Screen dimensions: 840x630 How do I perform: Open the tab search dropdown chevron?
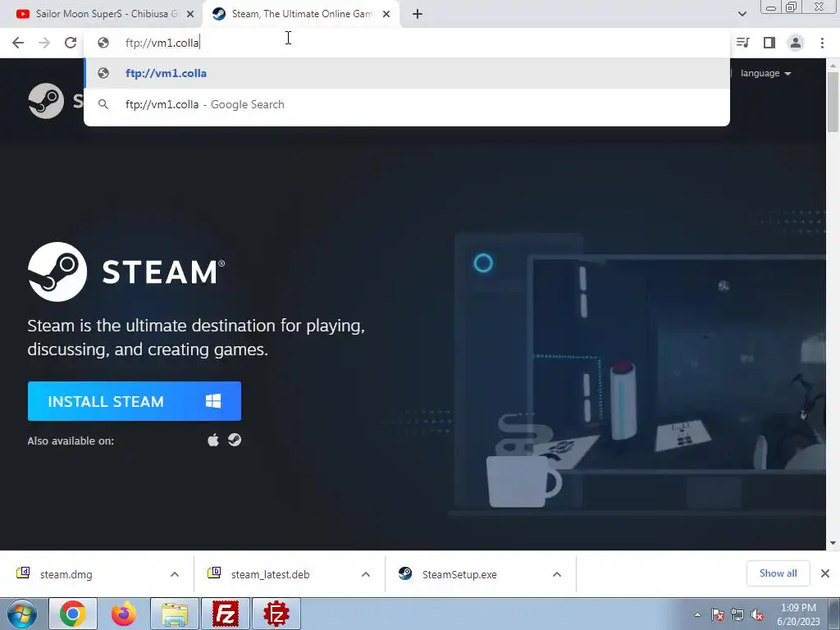coord(742,15)
